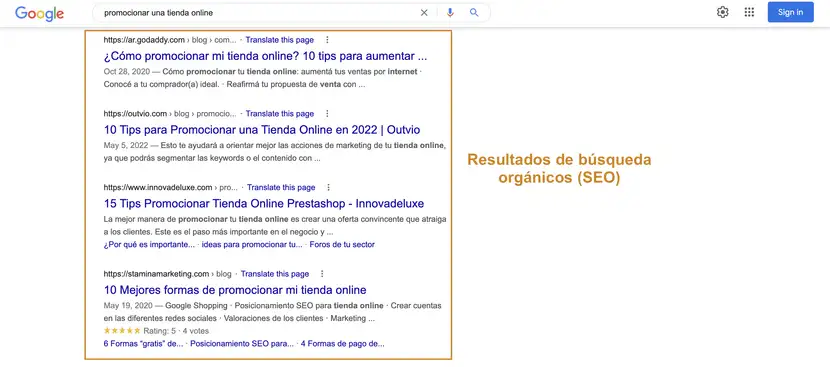Viewport: 830px width, 367px height.
Task: Click the Sign in button
Action: [x=790, y=12]
